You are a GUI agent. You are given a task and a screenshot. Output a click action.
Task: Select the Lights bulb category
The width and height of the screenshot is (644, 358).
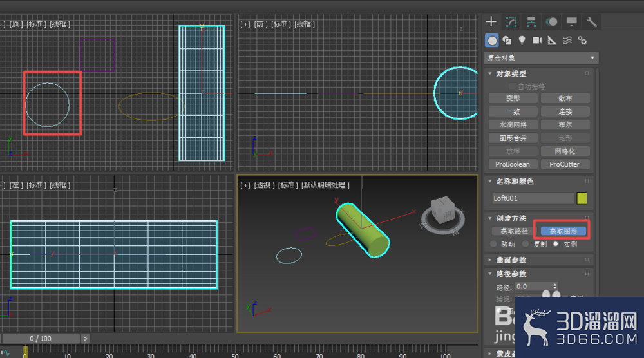tap(522, 40)
